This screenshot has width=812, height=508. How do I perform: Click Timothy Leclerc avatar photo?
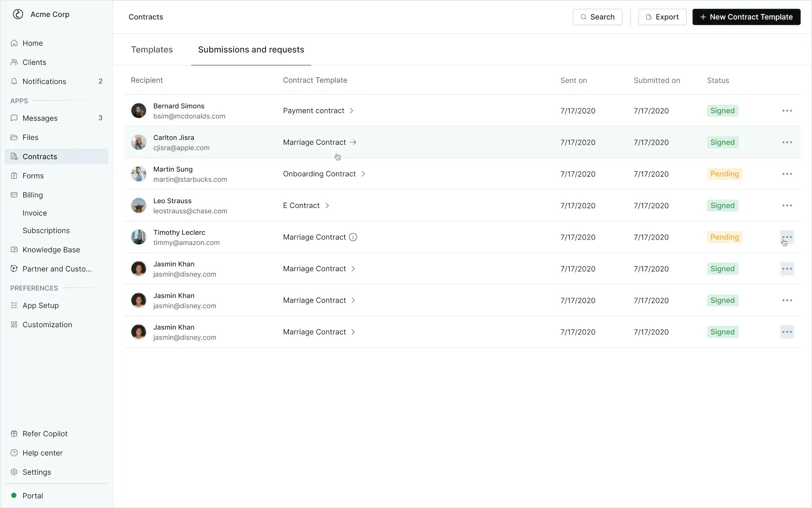[x=138, y=237]
